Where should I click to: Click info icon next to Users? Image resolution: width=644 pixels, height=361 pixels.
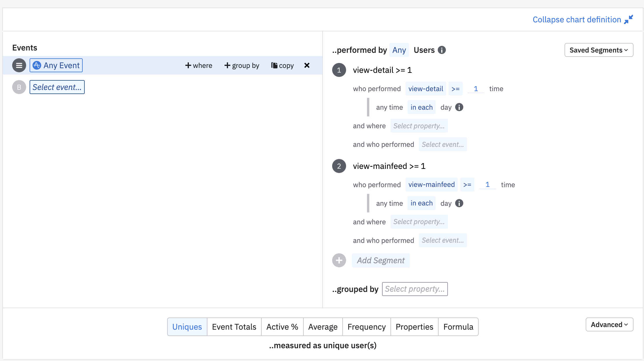[x=442, y=50]
